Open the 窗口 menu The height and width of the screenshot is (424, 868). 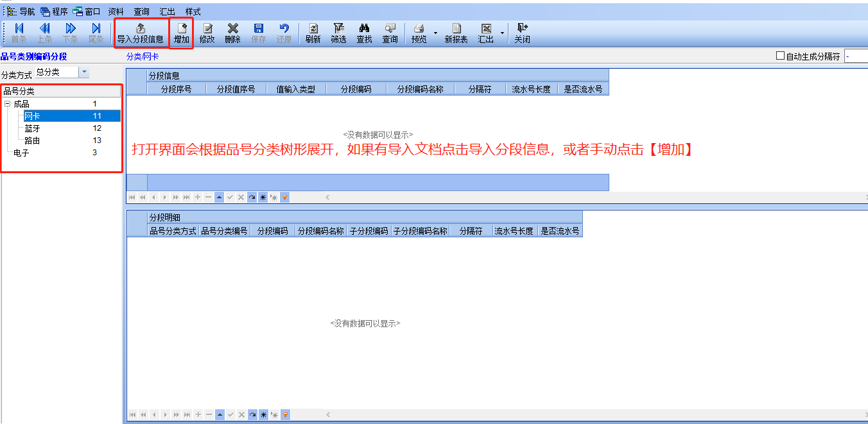87,12
